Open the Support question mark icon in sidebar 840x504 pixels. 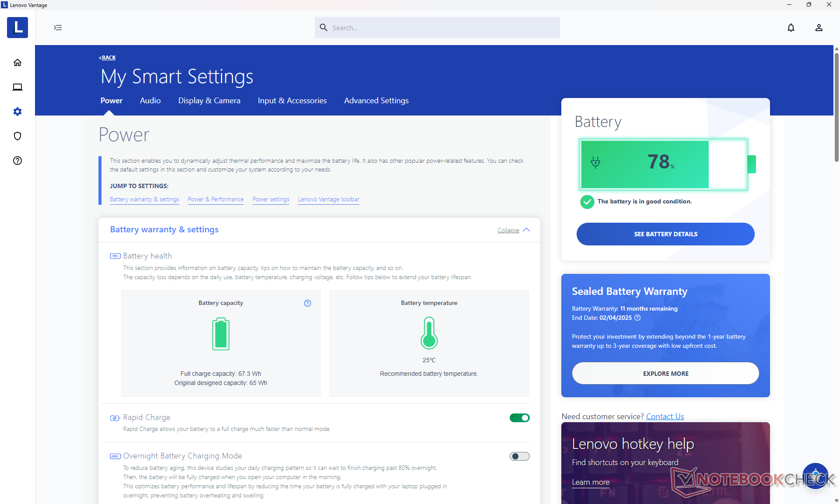[x=17, y=161]
